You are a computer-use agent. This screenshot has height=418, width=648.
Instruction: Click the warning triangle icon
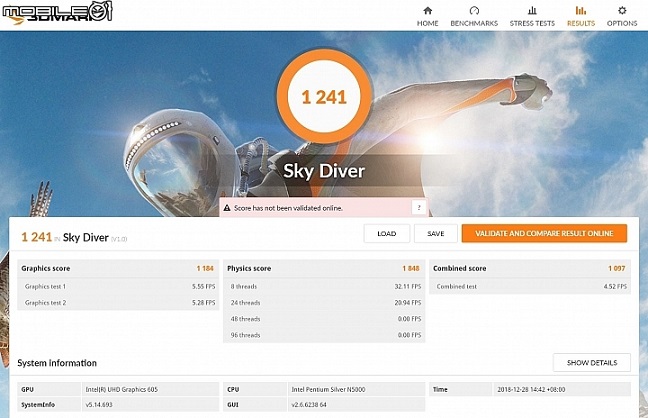click(x=226, y=208)
